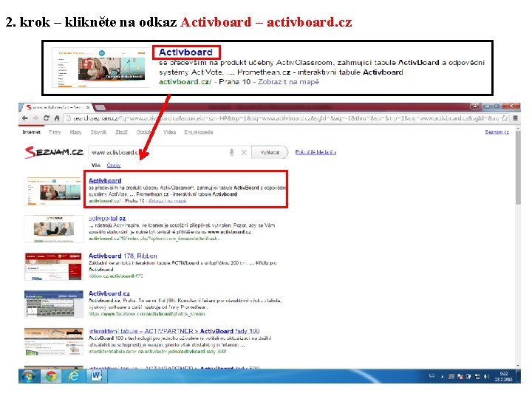This screenshot has width=532, height=399.
Task: Open the Activboard.cz Facebook result
Action: (x=109, y=293)
